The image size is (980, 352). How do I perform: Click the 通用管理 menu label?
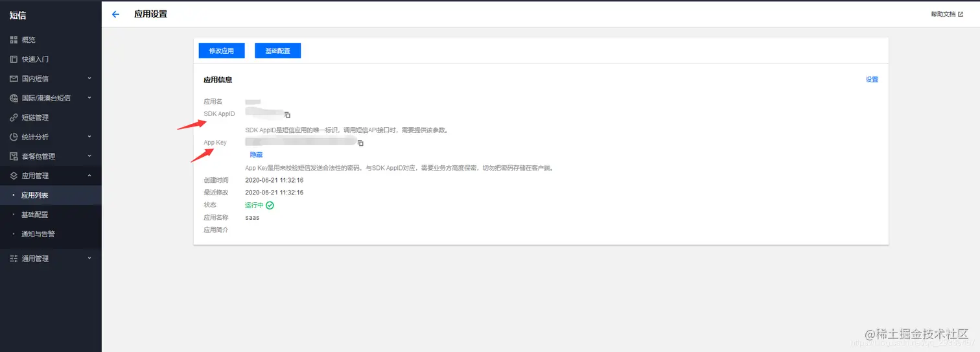(35, 259)
